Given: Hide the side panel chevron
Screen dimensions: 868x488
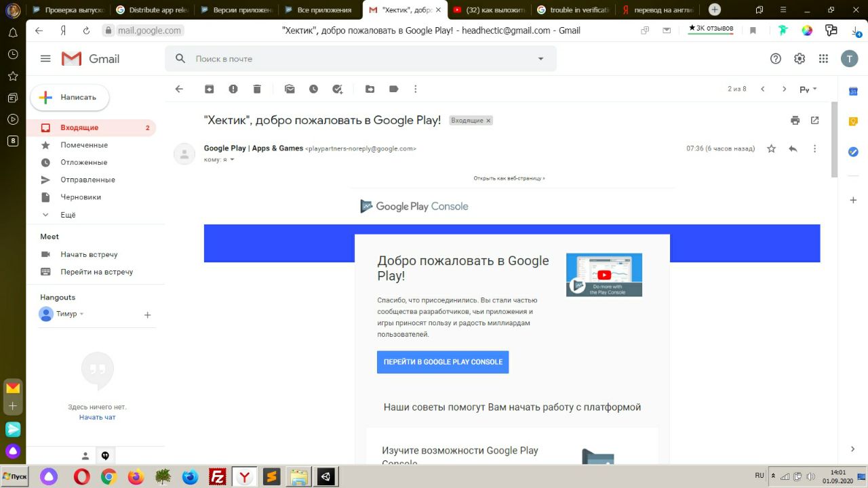Looking at the screenshot, I should [x=853, y=449].
